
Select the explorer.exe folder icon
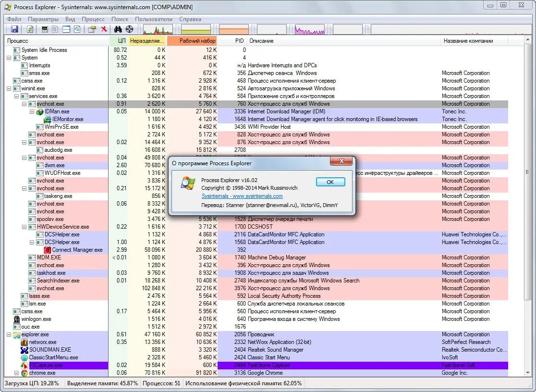tap(17, 334)
